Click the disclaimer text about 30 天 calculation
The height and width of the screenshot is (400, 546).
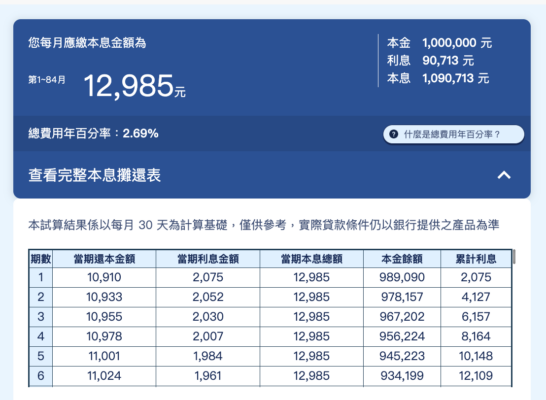264,225
